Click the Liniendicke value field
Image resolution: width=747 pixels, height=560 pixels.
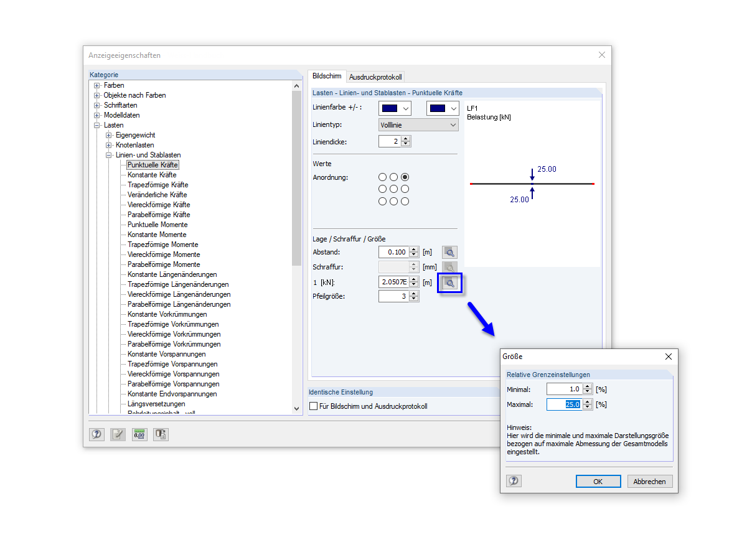[390, 141]
